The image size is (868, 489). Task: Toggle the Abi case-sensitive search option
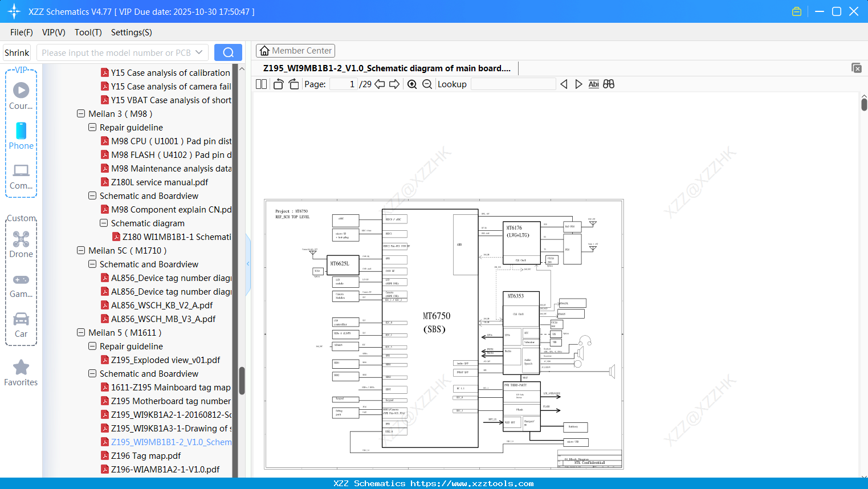click(594, 84)
